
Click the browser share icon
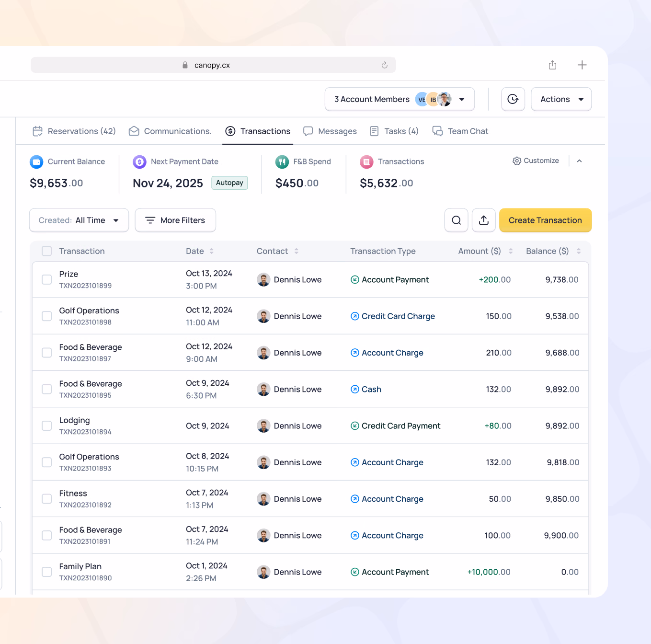(x=552, y=65)
